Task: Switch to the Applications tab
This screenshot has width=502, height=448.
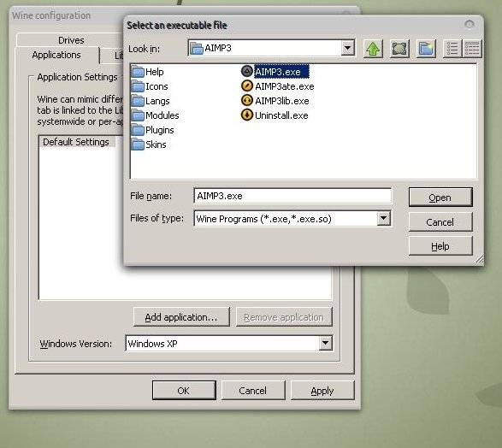Action: 56,55
